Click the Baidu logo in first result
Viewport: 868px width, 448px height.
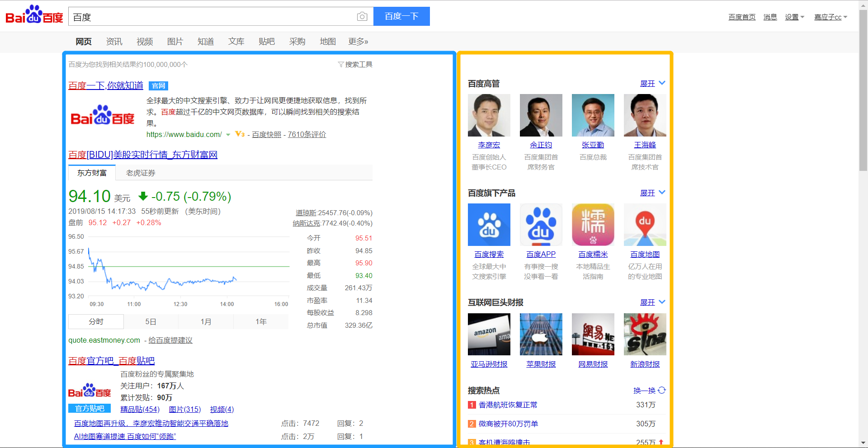tap(103, 115)
